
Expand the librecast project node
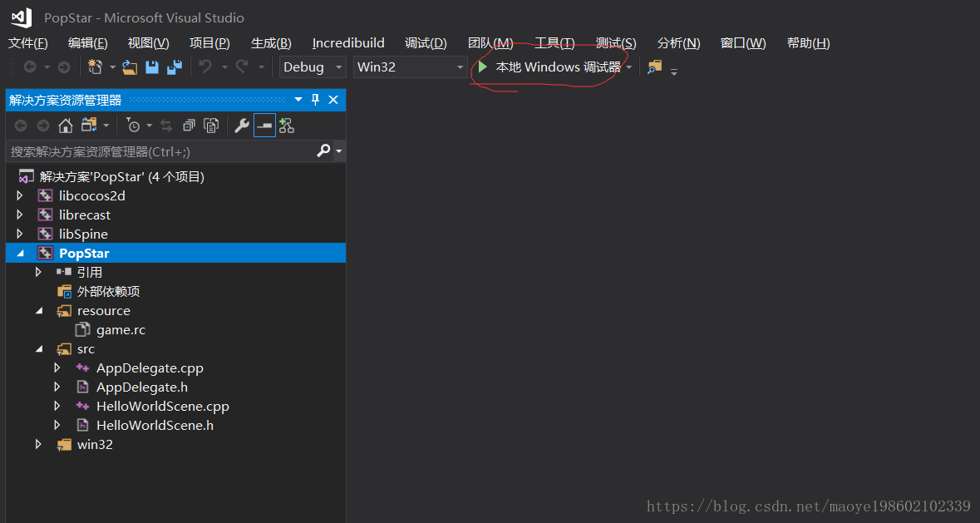pos(19,215)
